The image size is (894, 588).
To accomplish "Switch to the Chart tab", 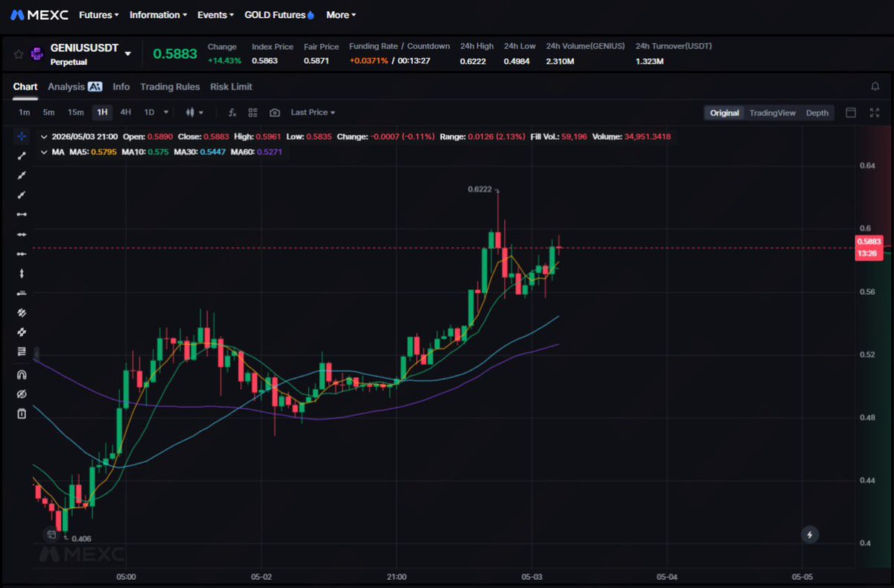I will [x=25, y=86].
